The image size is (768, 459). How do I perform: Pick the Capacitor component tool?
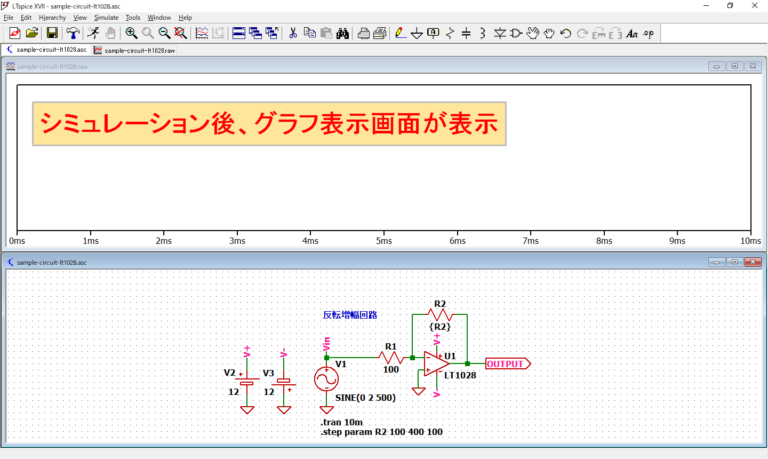[466, 33]
